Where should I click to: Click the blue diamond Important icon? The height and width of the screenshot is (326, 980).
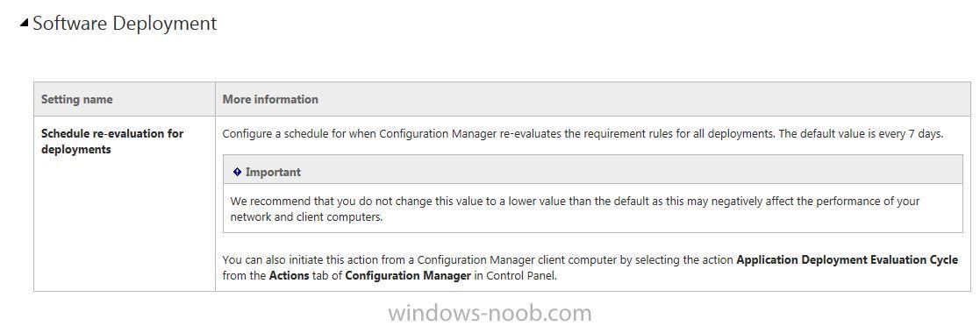tap(237, 172)
